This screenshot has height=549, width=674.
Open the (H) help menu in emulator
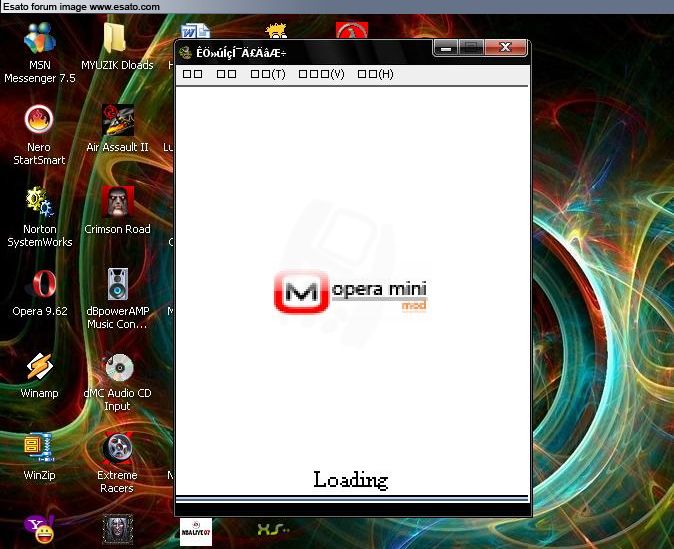(x=375, y=74)
